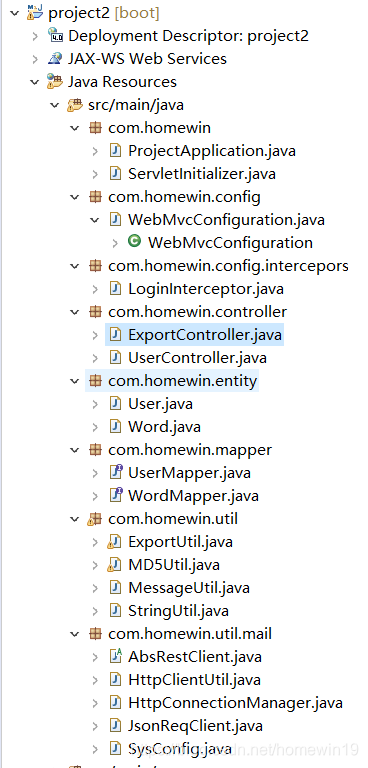368x768 pixels.
Task: Click ExportUtil.java warning file icon
Action: 114,542
